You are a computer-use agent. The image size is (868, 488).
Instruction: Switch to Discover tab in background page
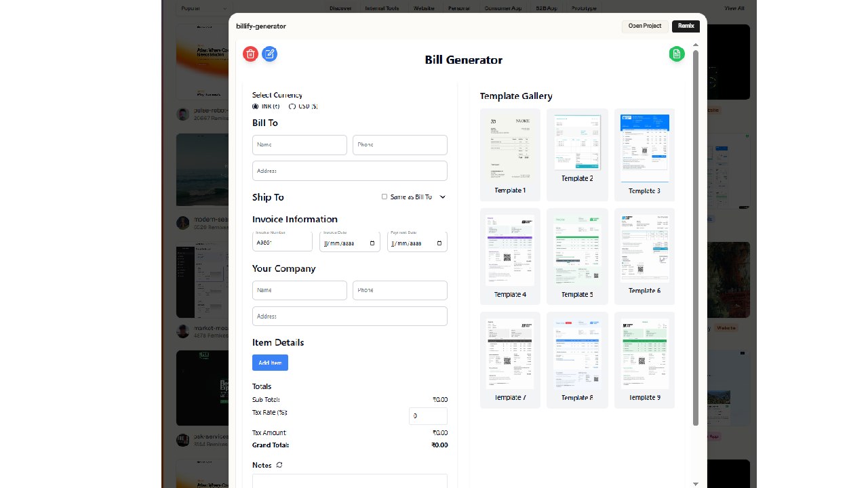340,8
